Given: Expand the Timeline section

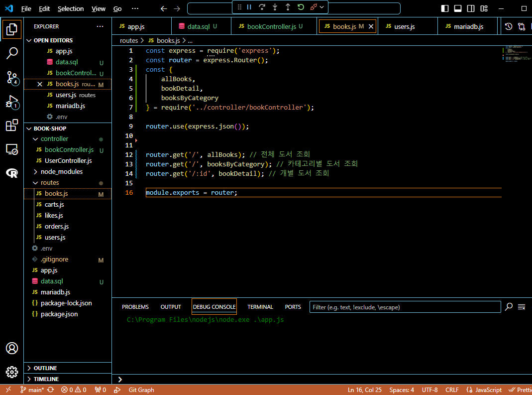Looking at the screenshot, I should pos(68,379).
